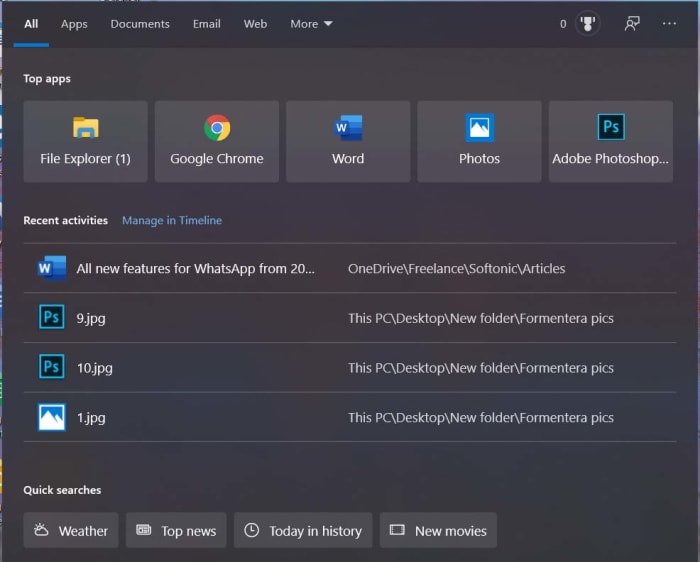Screen dimensions: 700x562
Task: Click the Manage in Timeline link
Action: (x=172, y=220)
